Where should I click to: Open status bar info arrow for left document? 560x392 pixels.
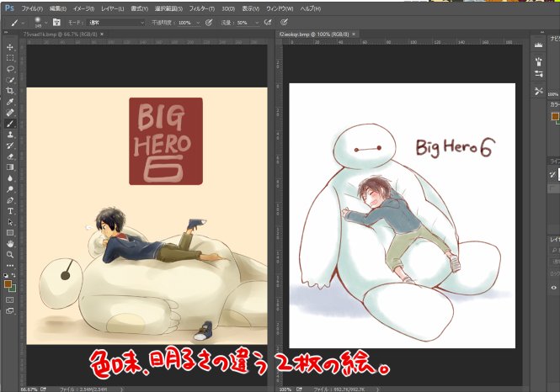[122, 389]
